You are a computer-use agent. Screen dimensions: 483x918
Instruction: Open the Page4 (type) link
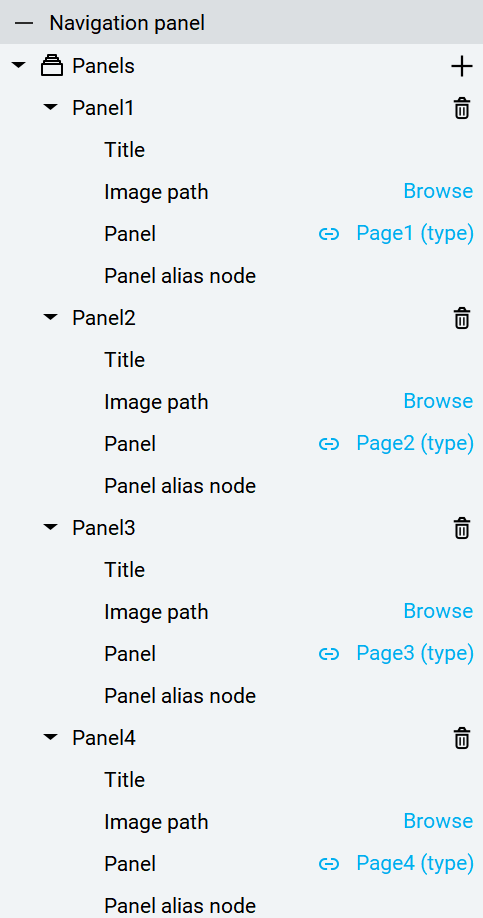[x=415, y=864]
